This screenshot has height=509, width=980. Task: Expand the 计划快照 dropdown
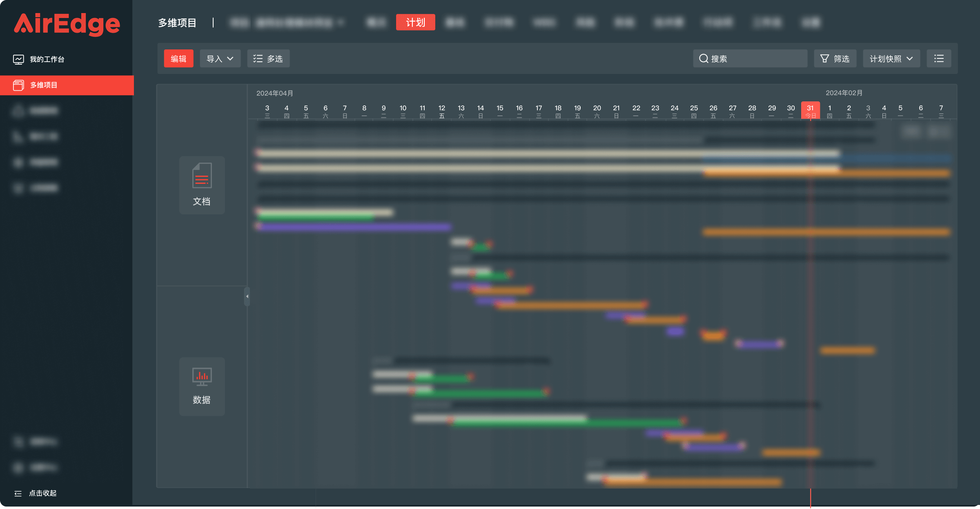[891, 59]
